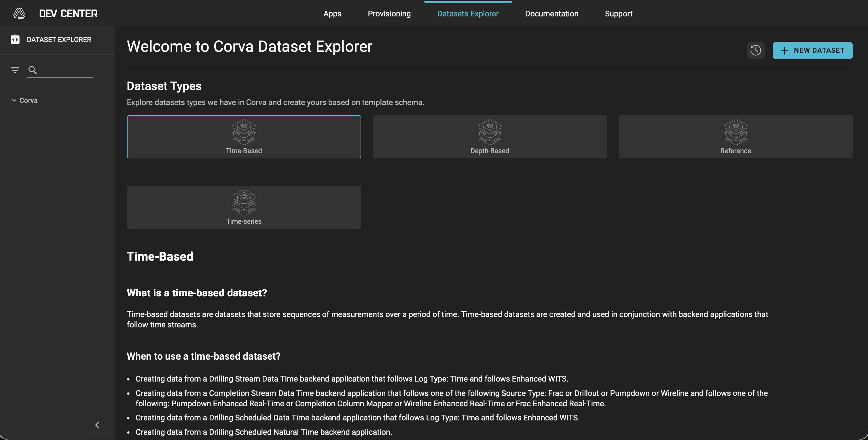Select the Depth-Based card label
Viewport: 868px width, 440px height.
coord(490,151)
